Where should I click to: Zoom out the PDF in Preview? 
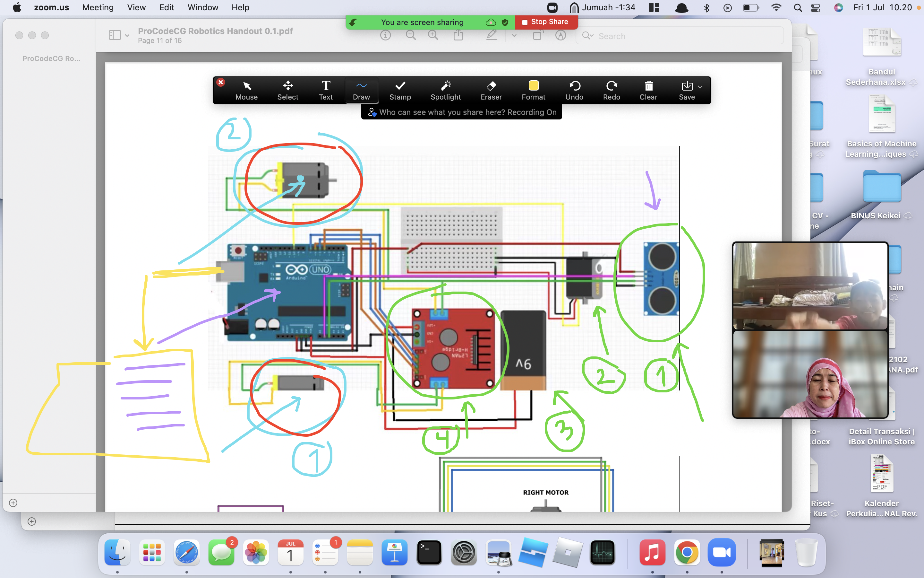click(x=411, y=36)
